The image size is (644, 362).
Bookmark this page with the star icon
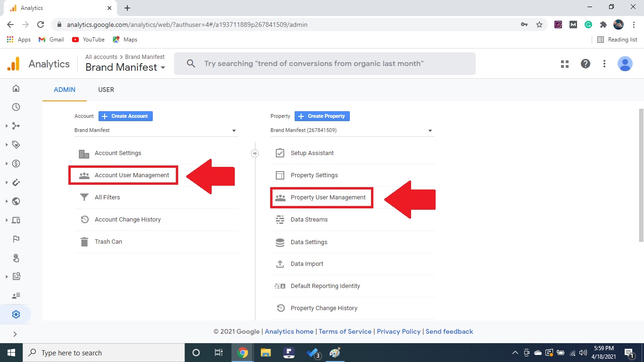[539, 25]
